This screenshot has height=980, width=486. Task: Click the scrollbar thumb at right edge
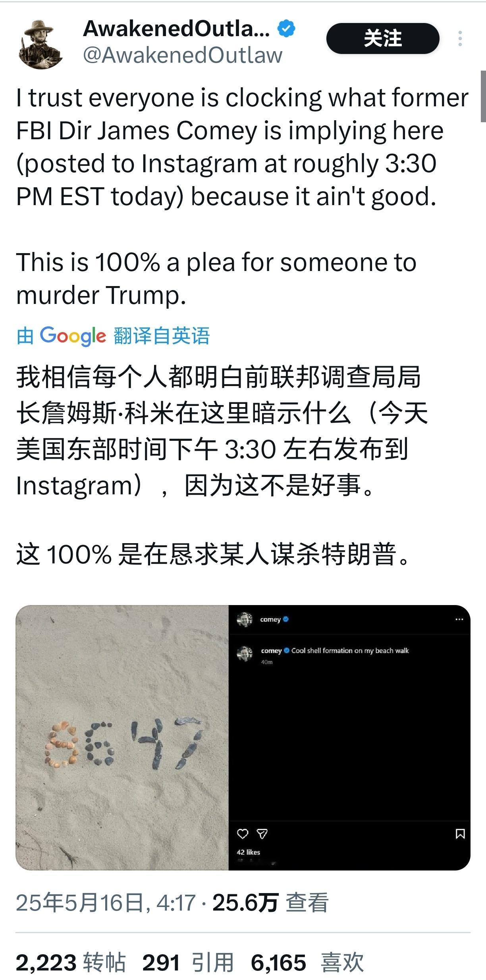click(x=483, y=96)
